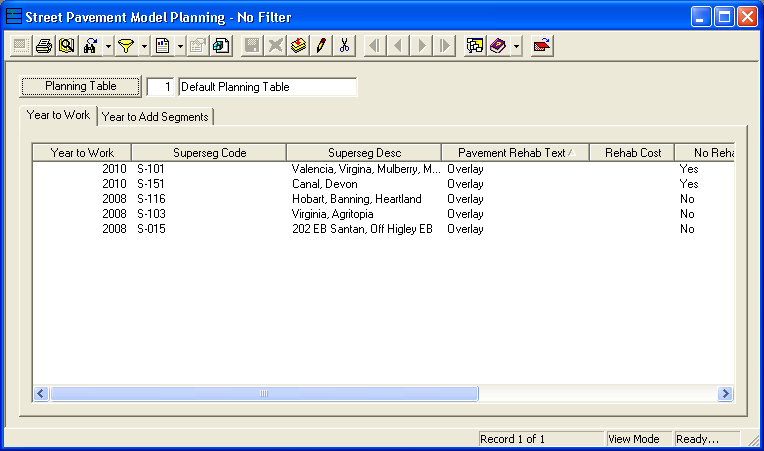This screenshot has width=764, height=451.
Task: Switch to the Year to Work tab
Action: pos(58,115)
